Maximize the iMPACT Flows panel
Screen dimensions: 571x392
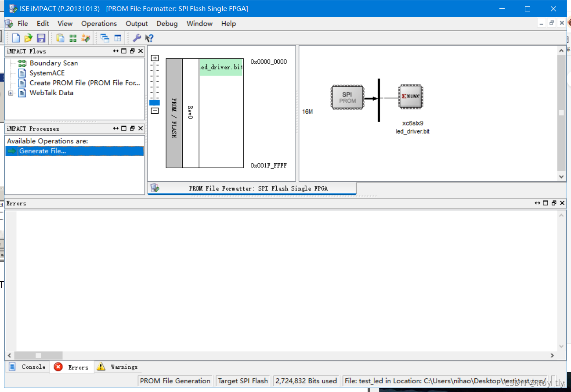tap(124, 51)
